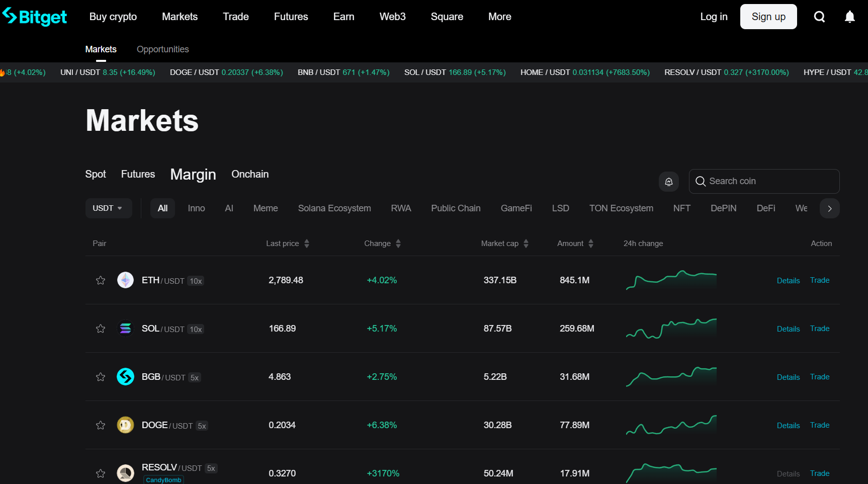The width and height of the screenshot is (868, 484).
Task: Switch to the Onchain tab
Action: (250, 174)
